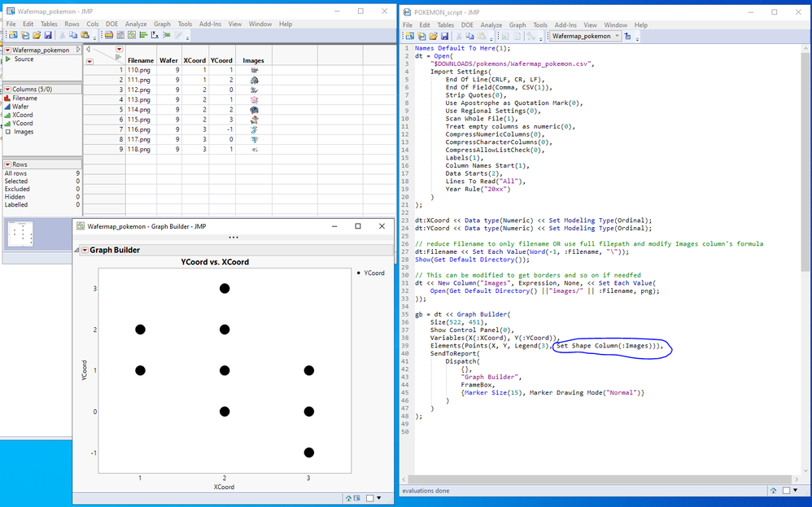Select the New Data Table icon in the script toolbar

(409, 36)
